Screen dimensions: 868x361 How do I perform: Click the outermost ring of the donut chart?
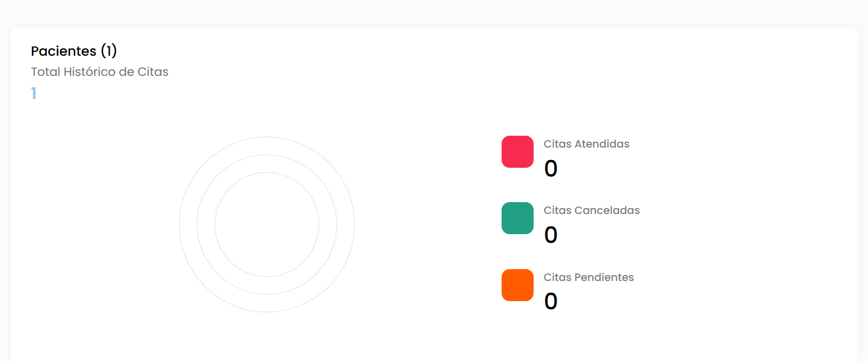[x=267, y=137]
